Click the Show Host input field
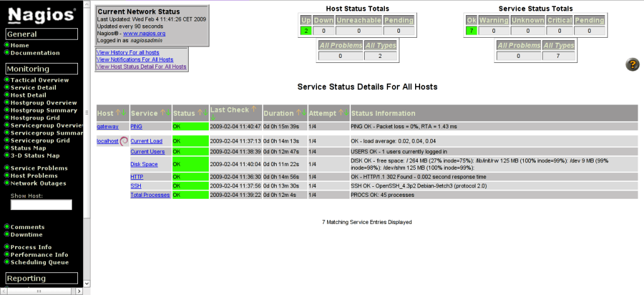This screenshot has height=295, width=644. click(x=41, y=204)
